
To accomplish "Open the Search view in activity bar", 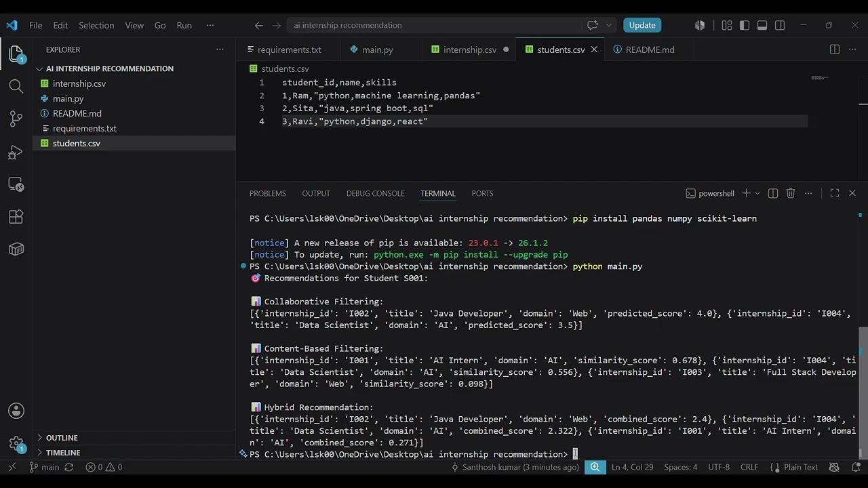I will (16, 86).
